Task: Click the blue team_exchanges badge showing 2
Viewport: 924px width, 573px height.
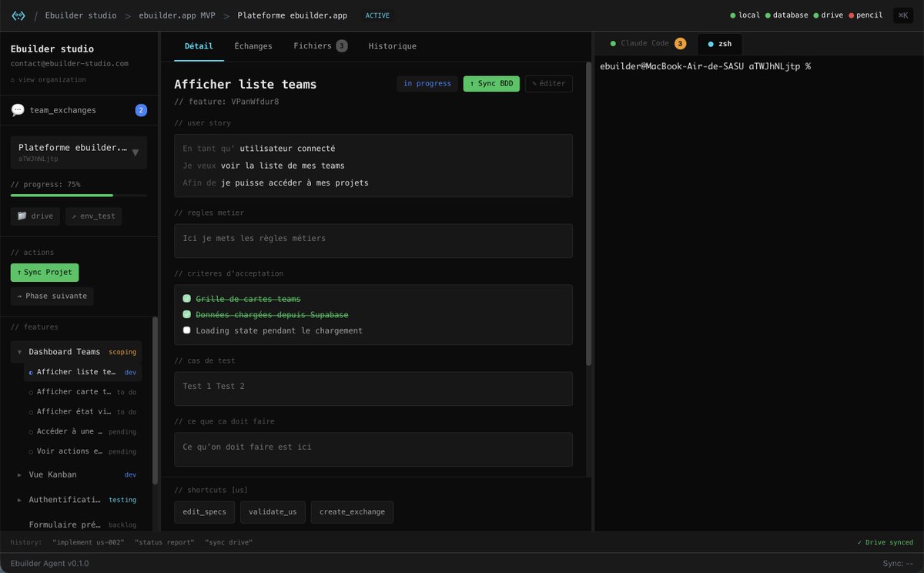Action: click(141, 110)
